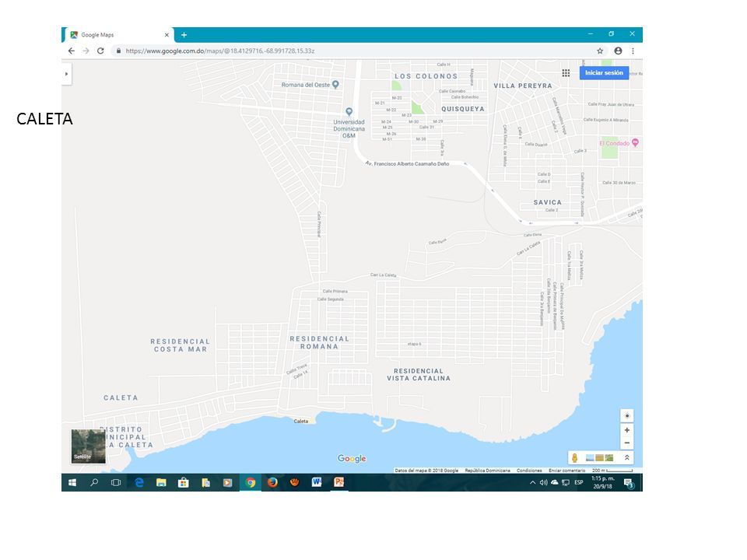Click the RESIDENCIAL COSTA MAR label
The width and height of the screenshot is (747, 560).
(x=180, y=345)
